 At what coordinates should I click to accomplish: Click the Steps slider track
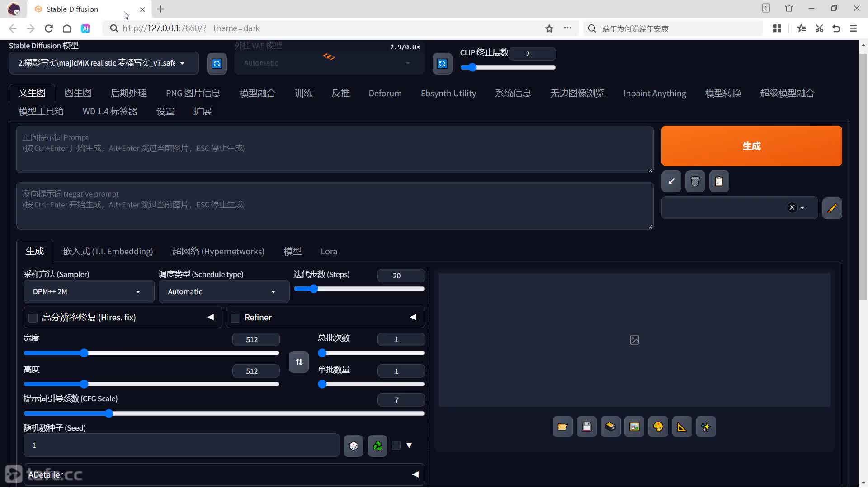point(359,289)
